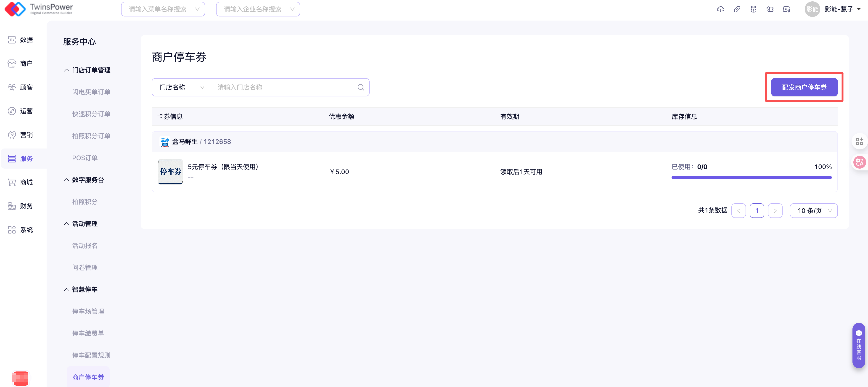Click the cloud download icon in header
Screen dimensions: 868x387
(x=720, y=9)
